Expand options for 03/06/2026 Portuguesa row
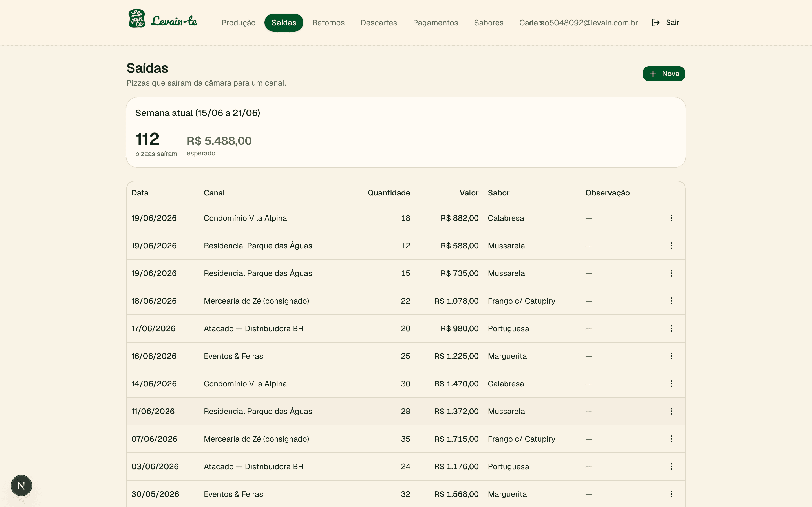The height and width of the screenshot is (507, 812). (671, 466)
